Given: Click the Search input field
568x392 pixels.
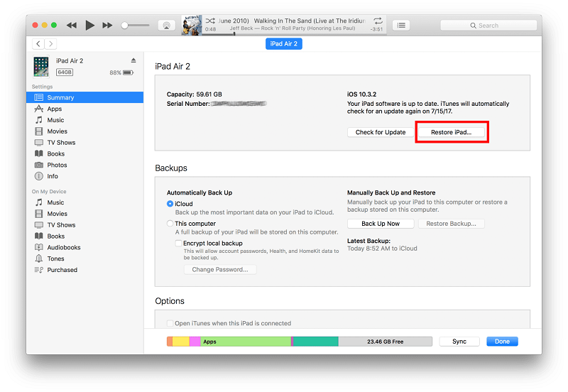Looking at the screenshot, I should 487,25.
